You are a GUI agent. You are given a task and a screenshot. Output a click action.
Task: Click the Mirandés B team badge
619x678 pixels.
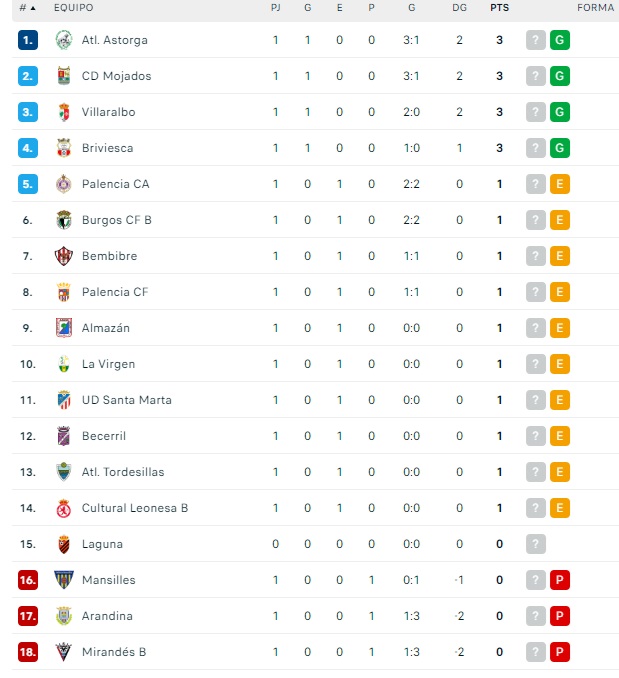64,652
